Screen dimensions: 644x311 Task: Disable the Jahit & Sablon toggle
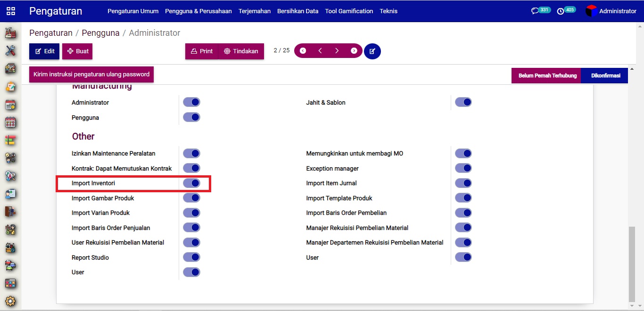click(x=463, y=102)
